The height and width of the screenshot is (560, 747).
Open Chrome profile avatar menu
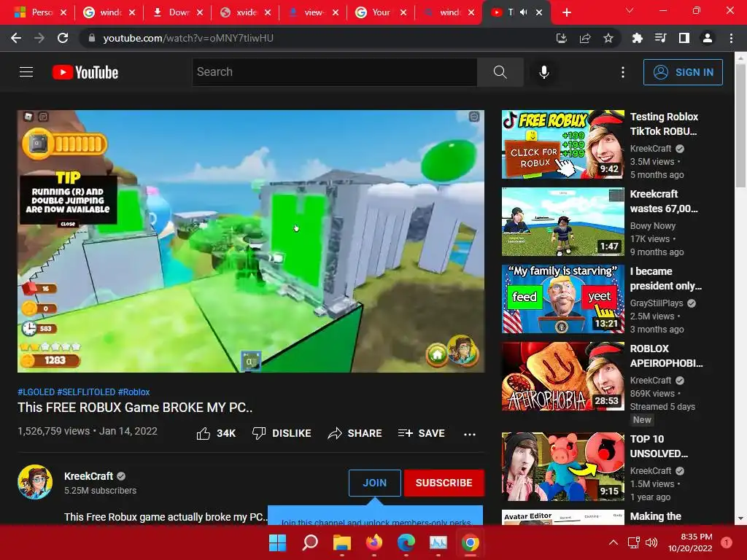(x=708, y=38)
